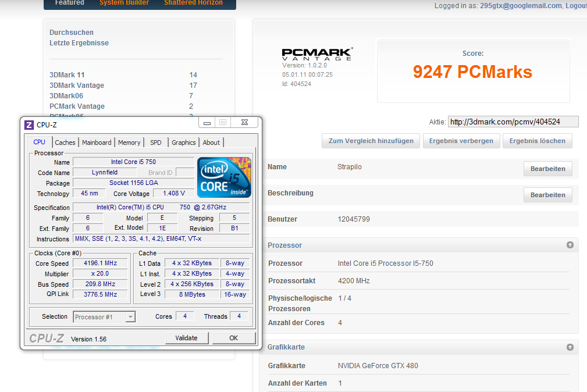Collapse the Grafikkarte section arrow icon
Image resolution: width=587 pixels, height=392 pixels.
(x=570, y=347)
